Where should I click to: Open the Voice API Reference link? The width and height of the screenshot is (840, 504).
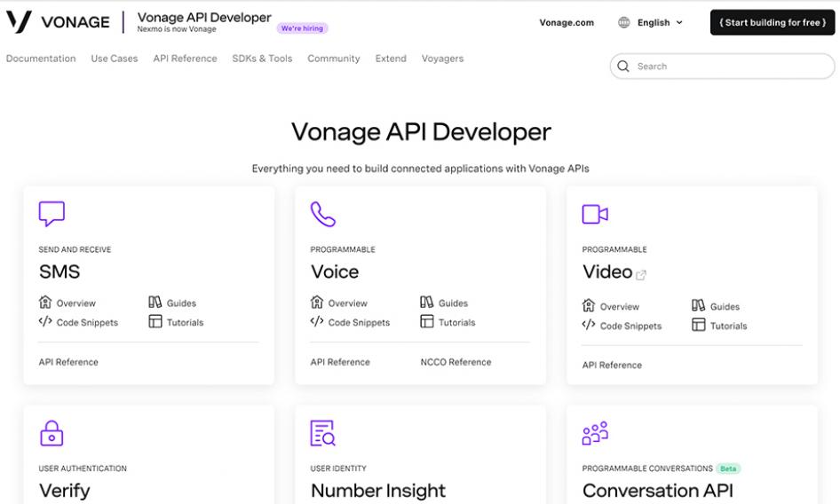coord(340,362)
